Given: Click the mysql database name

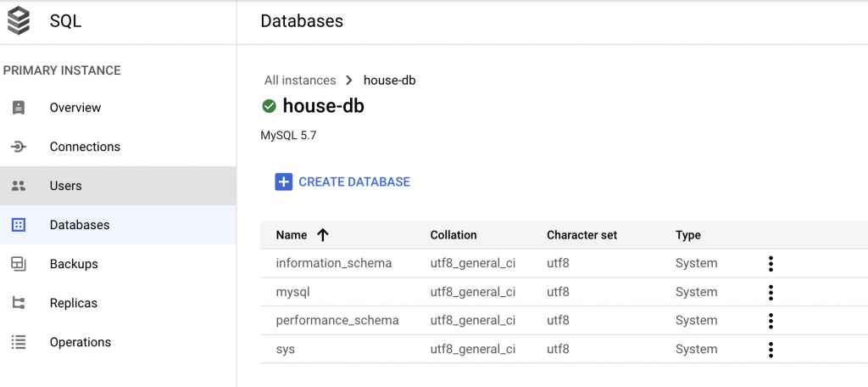Looking at the screenshot, I should click(x=292, y=292).
